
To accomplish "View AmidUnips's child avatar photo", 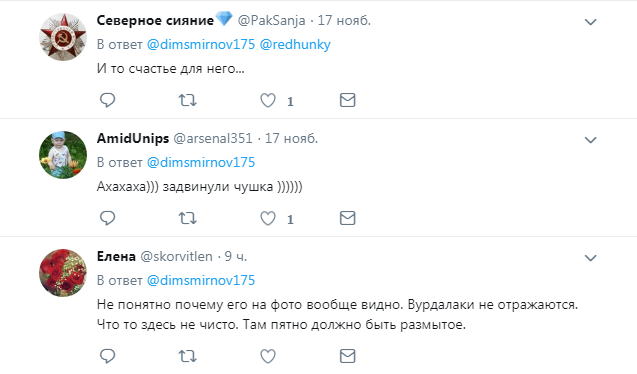I will [x=63, y=155].
